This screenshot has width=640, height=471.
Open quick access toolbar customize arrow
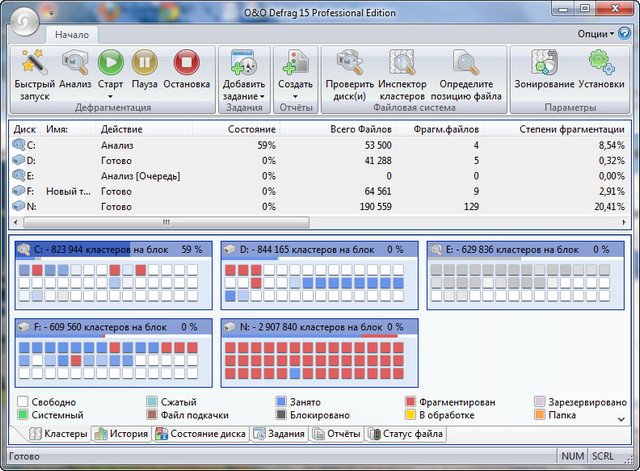(x=51, y=13)
